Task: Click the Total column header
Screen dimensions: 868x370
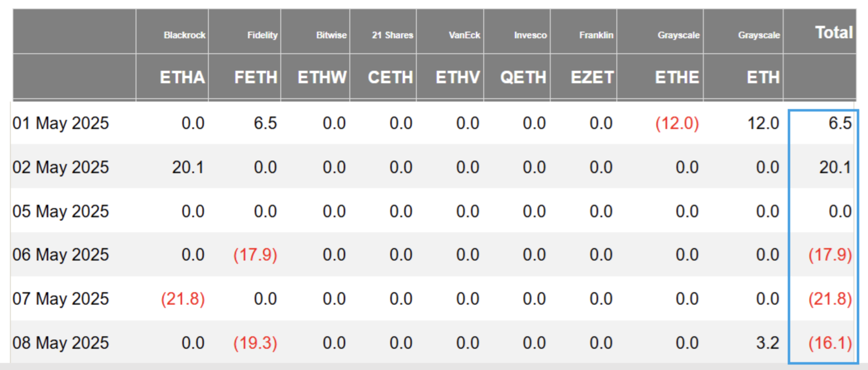Action: 834,32
